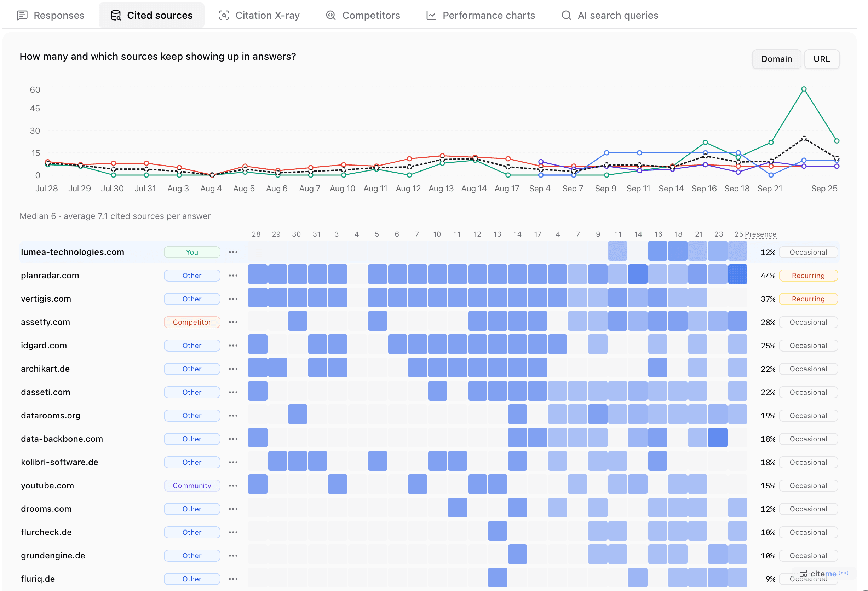Open more options for vertigis.com

233,299
